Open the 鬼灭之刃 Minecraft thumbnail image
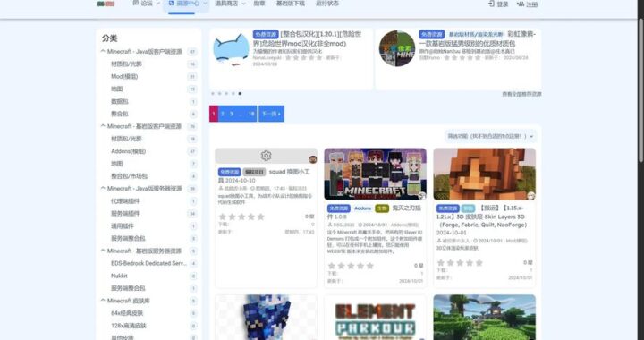Image resolution: width=644 pixels, height=340 pixels. tap(375, 174)
